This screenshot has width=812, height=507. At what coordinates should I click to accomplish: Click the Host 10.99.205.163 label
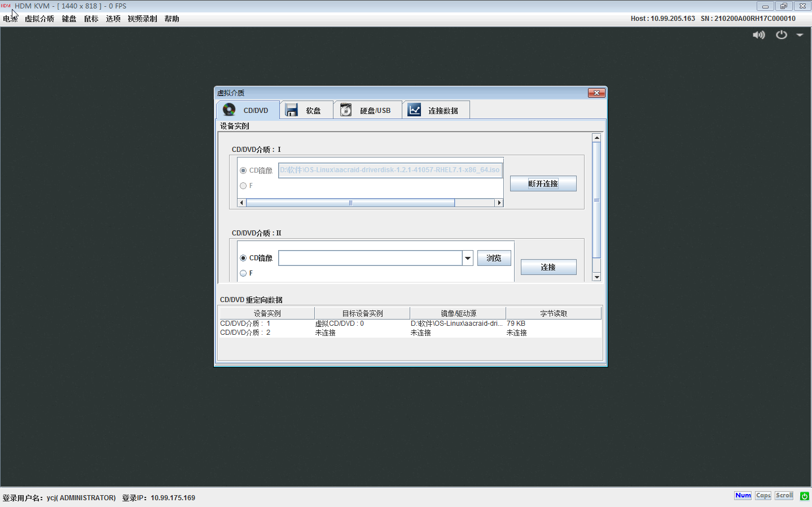pyautogui.click(x=663, y=19)
